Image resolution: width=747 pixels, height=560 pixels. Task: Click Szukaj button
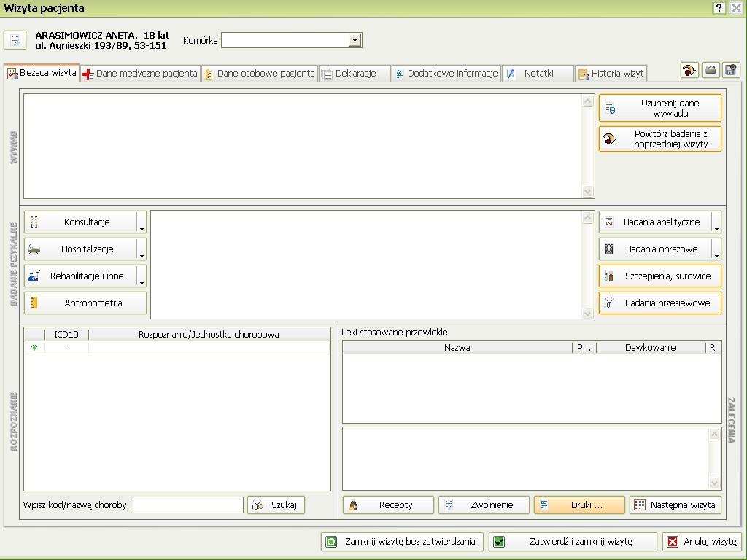[x=276, y=505]
